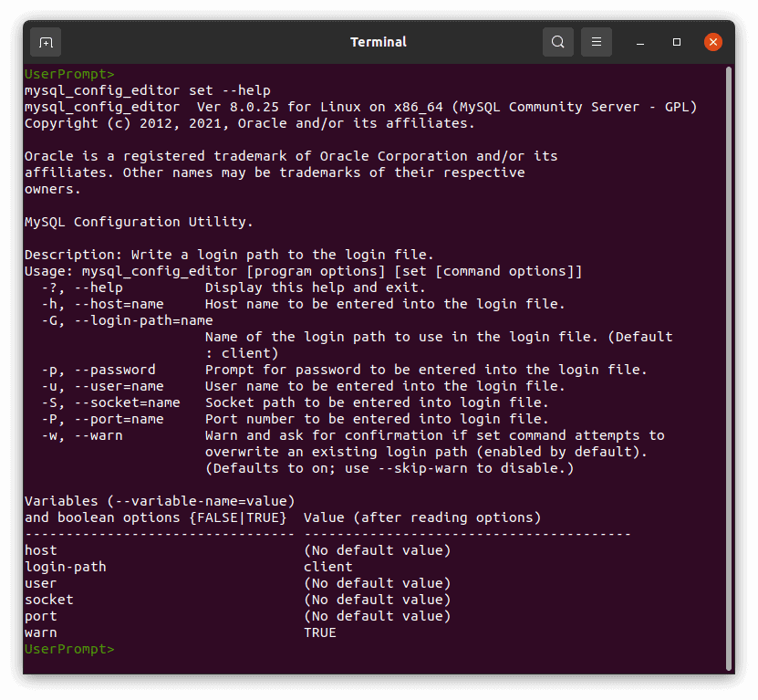Click the command line 'mysql_config_editor set --help'

click(148, 90)
